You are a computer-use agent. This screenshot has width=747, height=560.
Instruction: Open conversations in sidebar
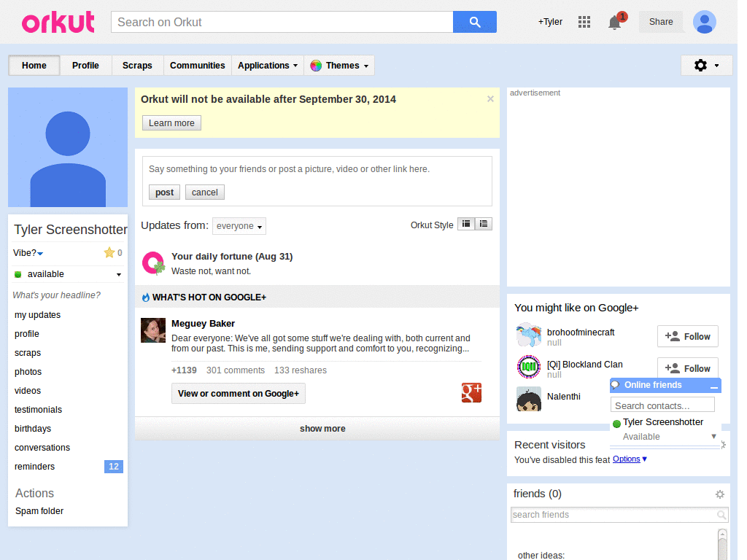42,448
